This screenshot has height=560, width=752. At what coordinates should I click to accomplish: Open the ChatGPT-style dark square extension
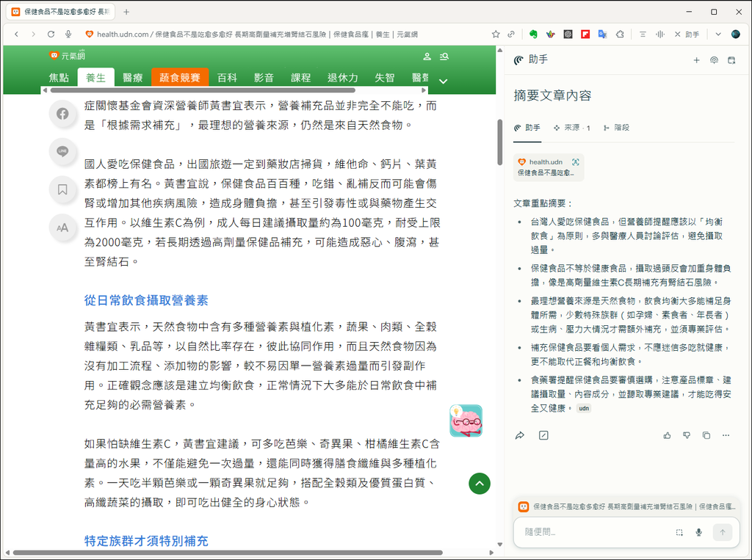click(x=568, y=34)
